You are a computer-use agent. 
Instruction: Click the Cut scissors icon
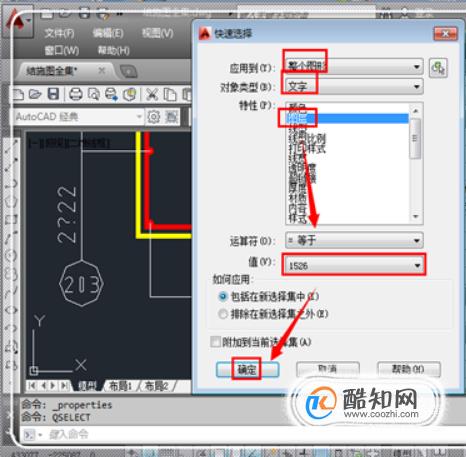[152, 95]
